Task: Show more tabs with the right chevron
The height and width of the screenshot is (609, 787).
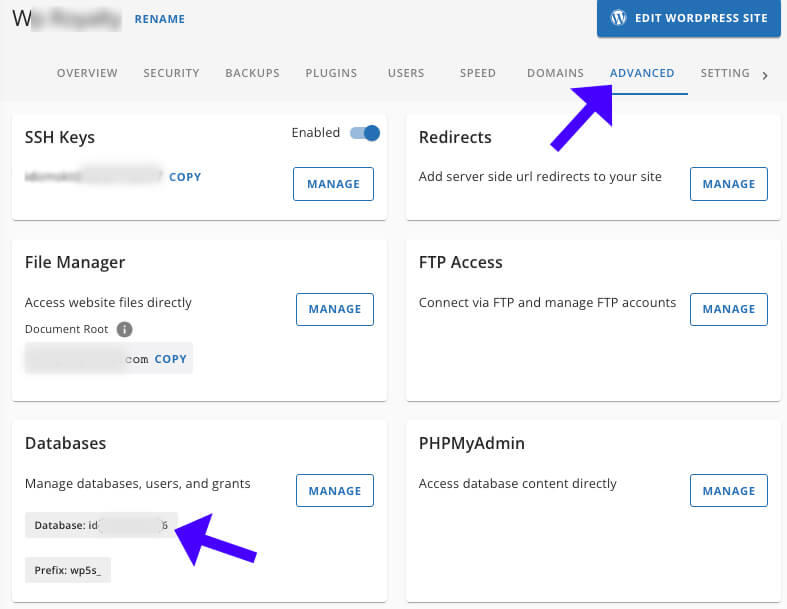Action: point(765,76)
